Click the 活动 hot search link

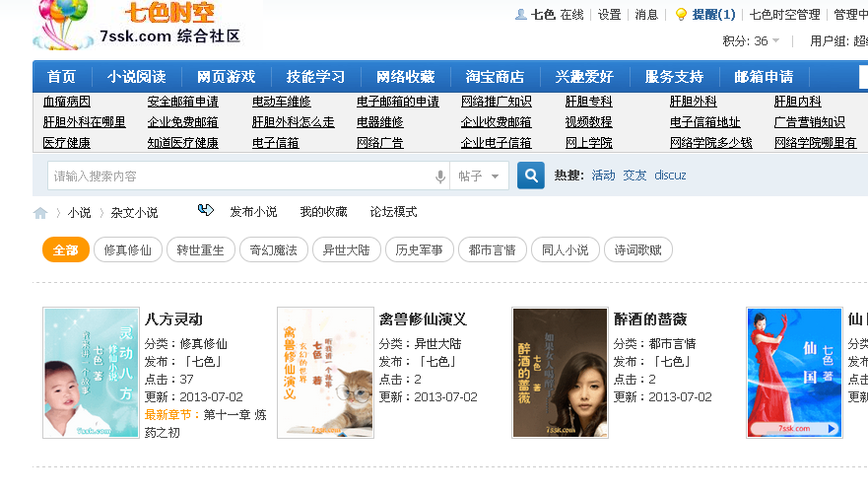pos(603,176)
